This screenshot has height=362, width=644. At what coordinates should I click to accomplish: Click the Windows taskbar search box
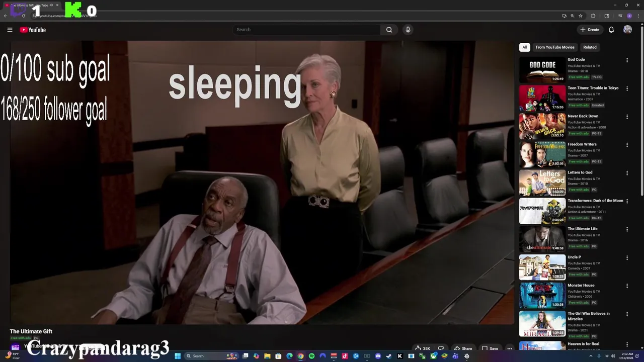(211, 356)
